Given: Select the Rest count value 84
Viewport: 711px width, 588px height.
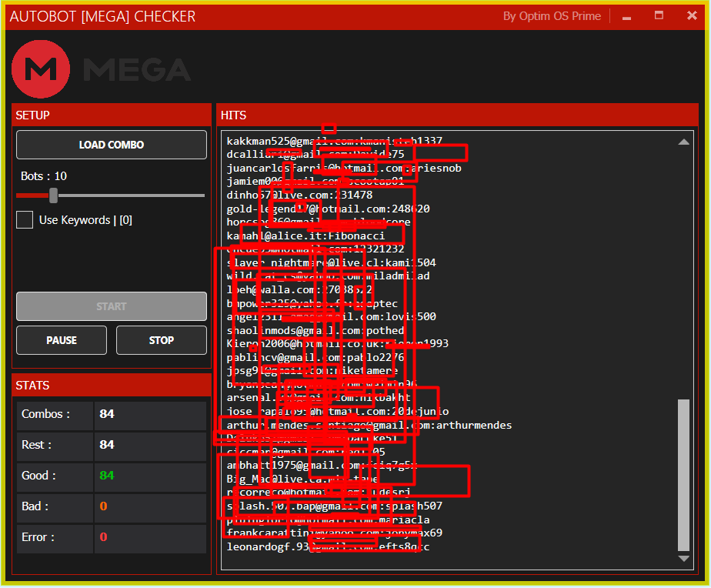Looking at the screenshot, I should (107, 445).
